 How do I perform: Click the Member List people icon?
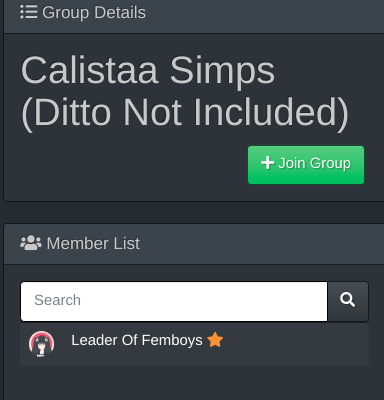coord(31,243)
